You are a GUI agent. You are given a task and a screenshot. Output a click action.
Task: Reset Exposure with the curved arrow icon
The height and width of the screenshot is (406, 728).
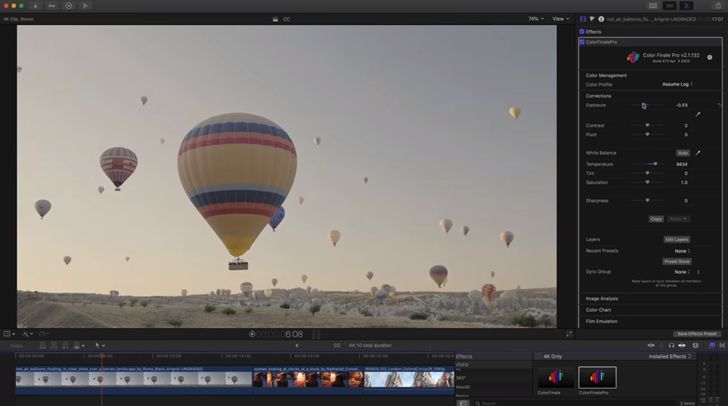point(720,105)
